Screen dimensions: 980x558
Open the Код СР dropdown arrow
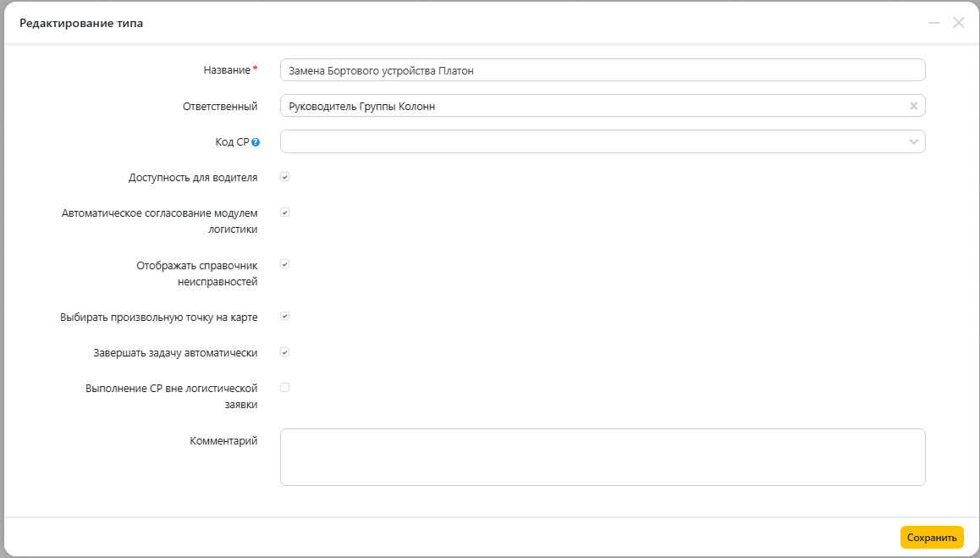tap(914, 141)
